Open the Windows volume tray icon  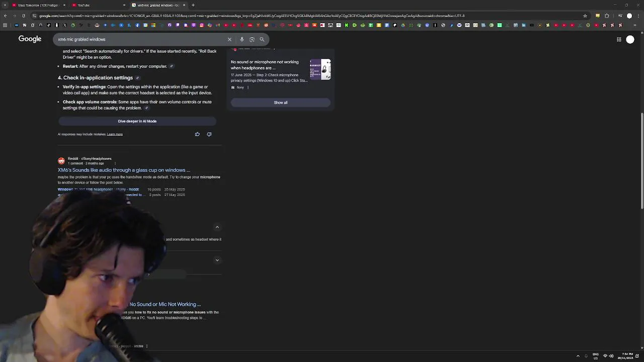pyautogui.click(x=611, y=356)
